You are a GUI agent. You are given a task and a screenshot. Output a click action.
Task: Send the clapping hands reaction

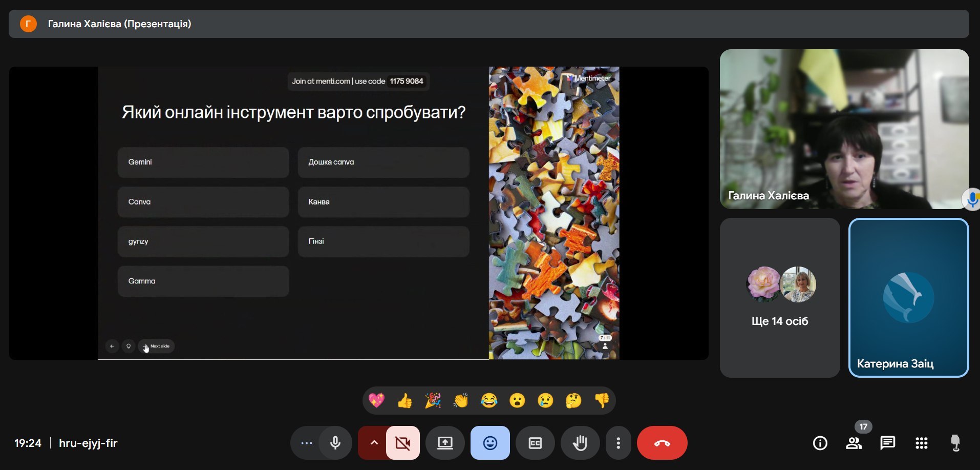point(461,400)
